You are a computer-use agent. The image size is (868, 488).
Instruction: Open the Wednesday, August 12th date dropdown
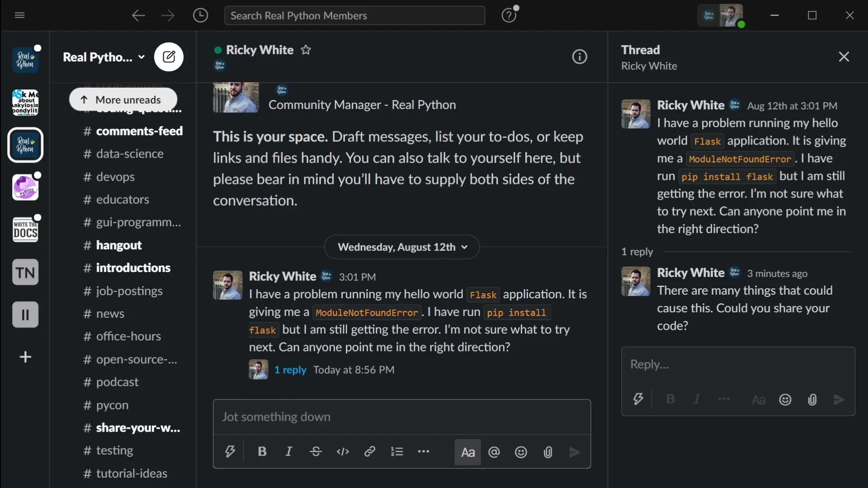tap(402, 247)
